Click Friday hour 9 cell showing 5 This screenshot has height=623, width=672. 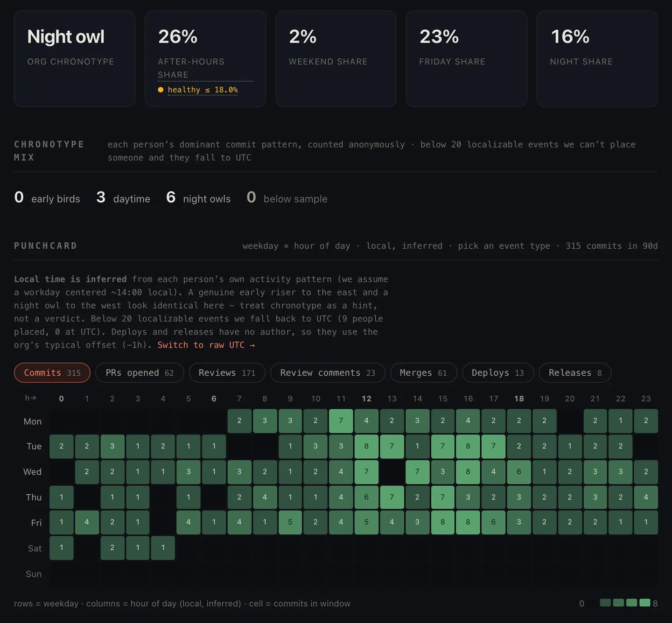tap(290, 522)
